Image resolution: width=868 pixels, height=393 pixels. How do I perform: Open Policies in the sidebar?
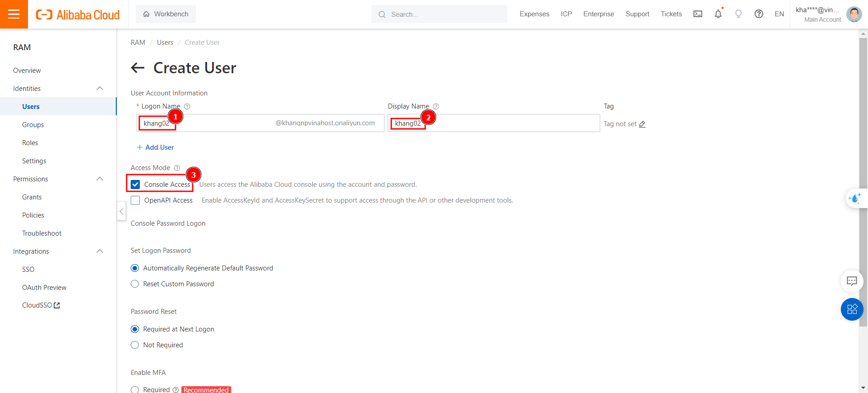[33, 215]
